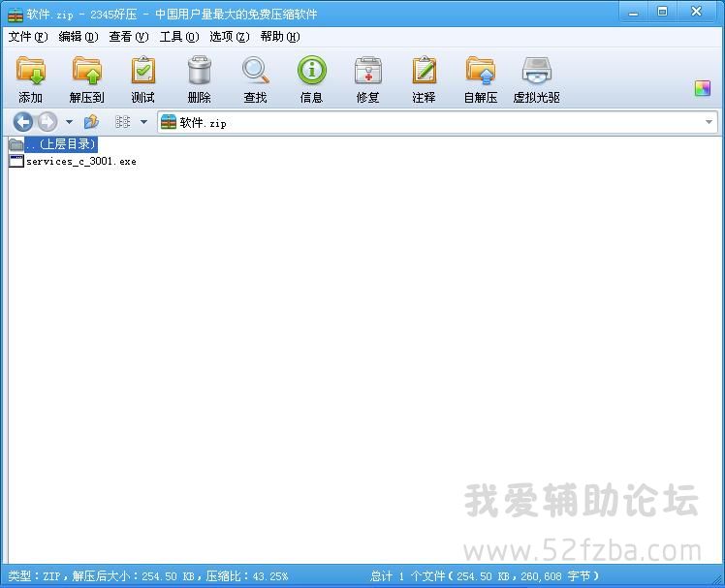Expand the view mode dropdown arrow
The image size is (725, 588).
pos(143,122)
